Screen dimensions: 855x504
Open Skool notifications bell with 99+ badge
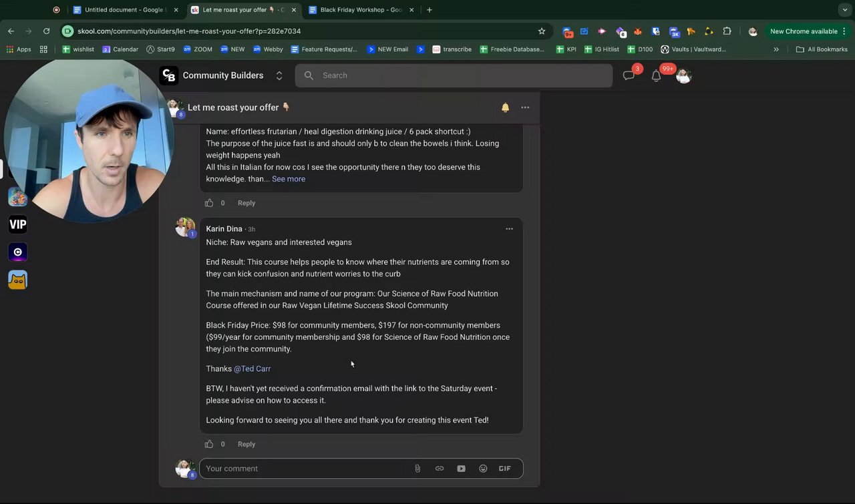(x=657, y=75)
